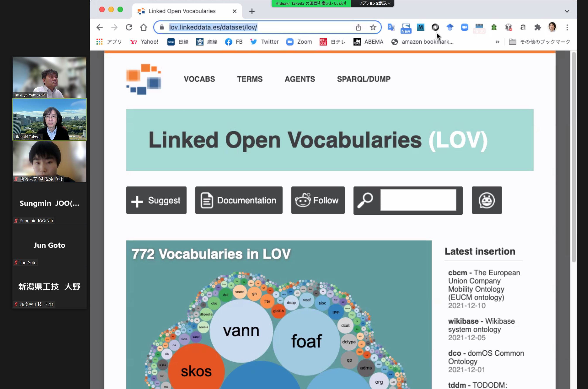Open the blue Zoom extension icon

[x=465, y=27]
